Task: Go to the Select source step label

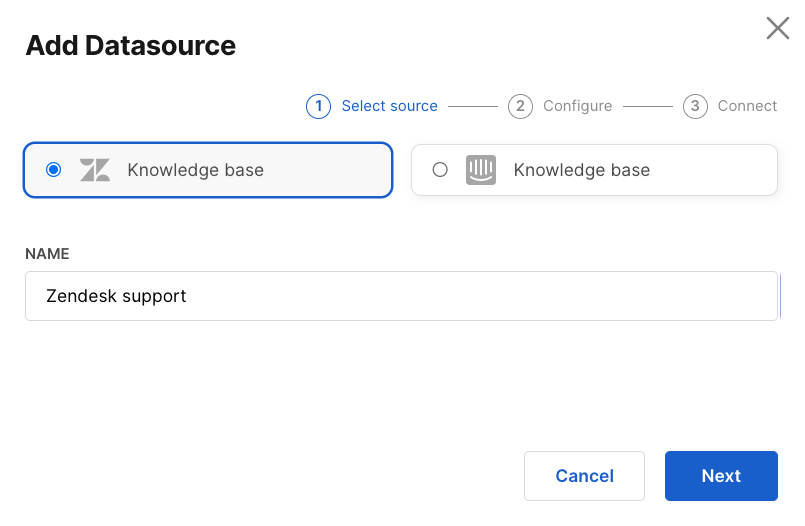Action: (x=389, y=106)
